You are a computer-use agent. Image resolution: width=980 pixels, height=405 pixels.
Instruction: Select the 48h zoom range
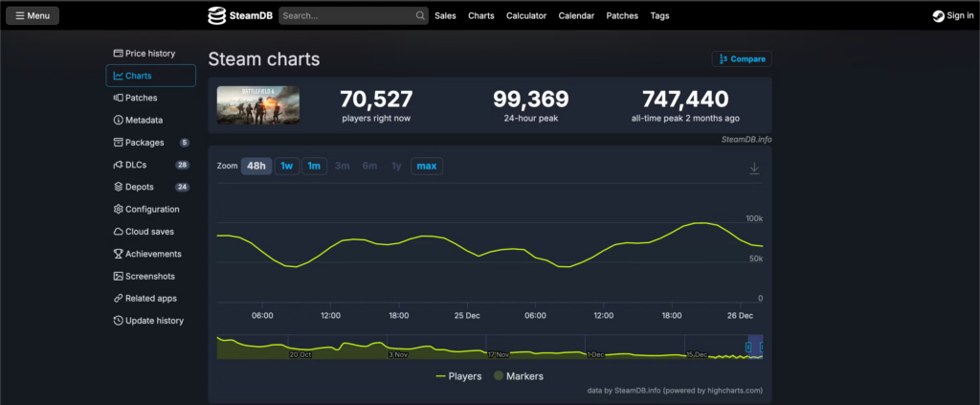point(256,166)
